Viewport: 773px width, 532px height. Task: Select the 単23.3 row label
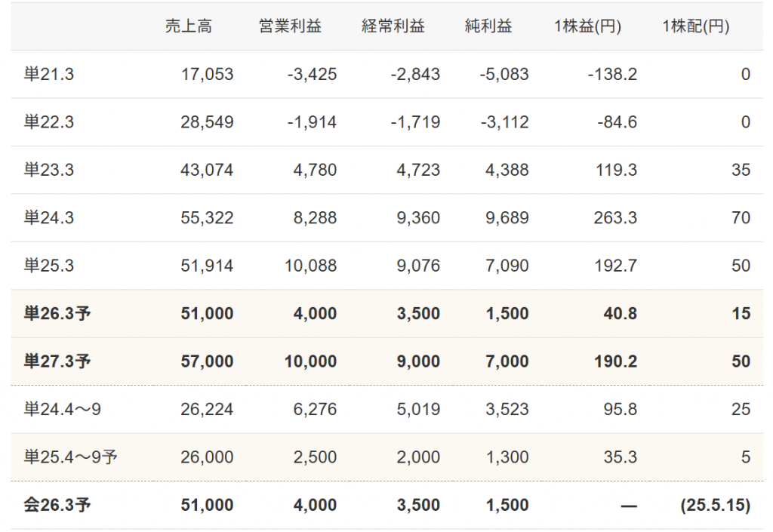coord(49,171)
